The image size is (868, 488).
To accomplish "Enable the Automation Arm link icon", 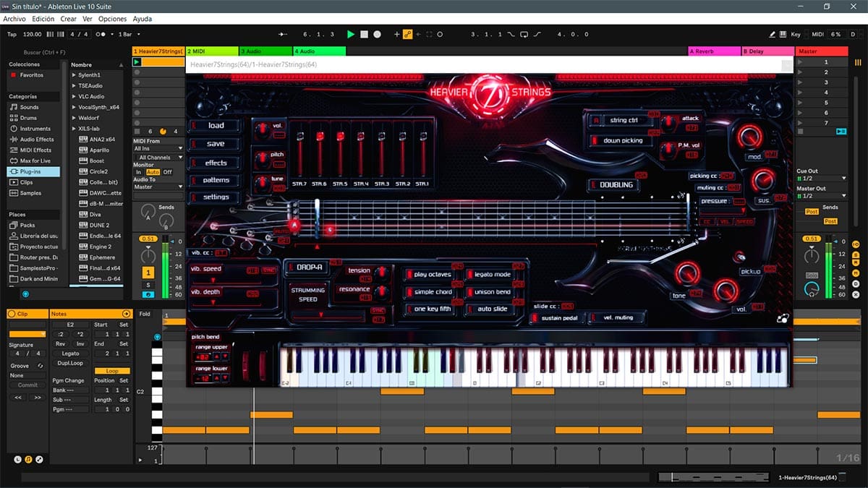I will [x=407, y=34].
